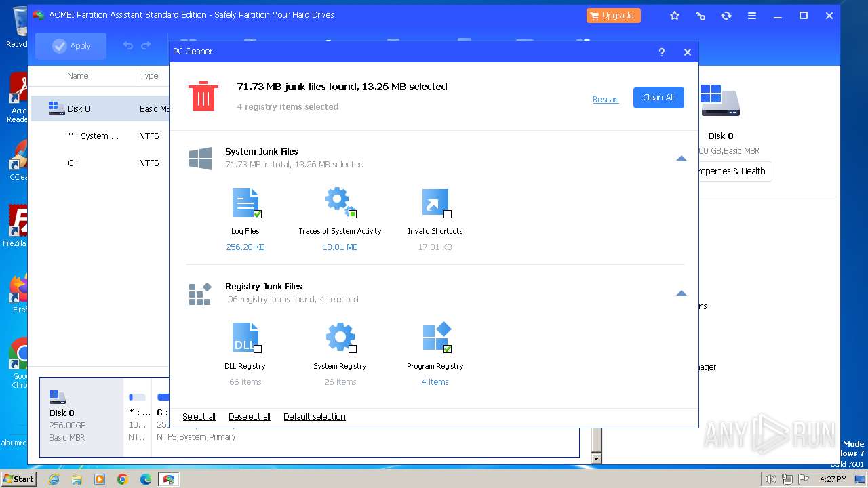868x488 pixels.
Task: Open media player from the taskbar
Action: click(100, 479)
